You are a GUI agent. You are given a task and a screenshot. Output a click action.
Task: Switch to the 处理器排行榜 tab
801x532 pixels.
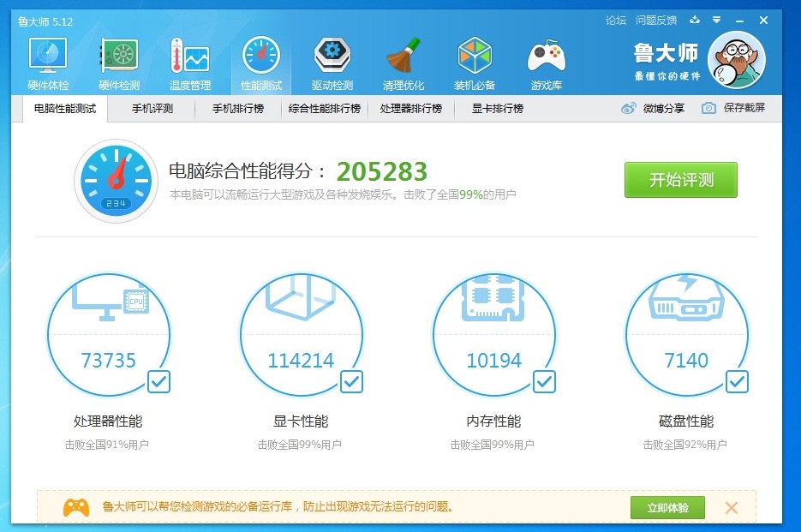pyautogui.click(x=410, y=108)
